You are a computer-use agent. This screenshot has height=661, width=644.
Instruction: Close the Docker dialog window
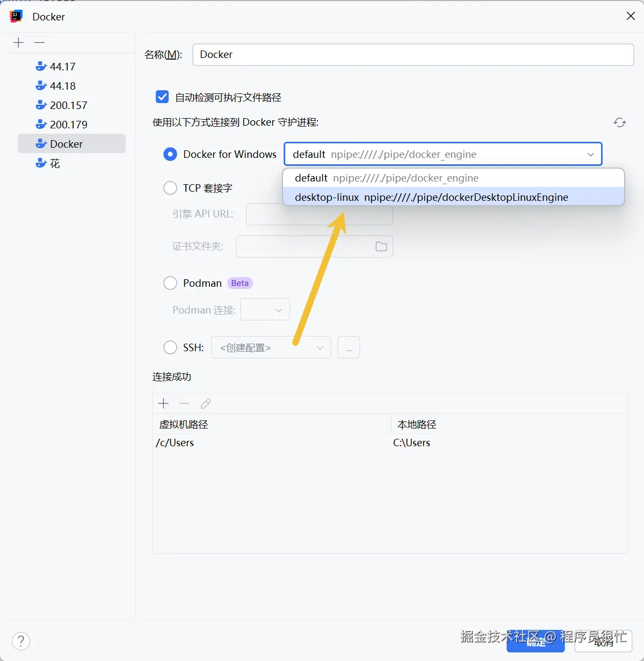click(631, 16)
